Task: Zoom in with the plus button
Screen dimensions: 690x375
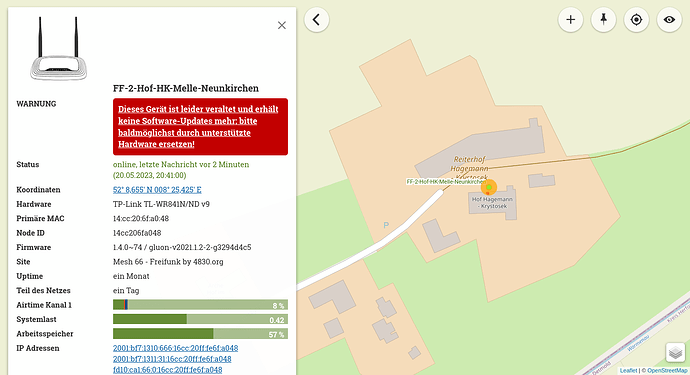Action: point(571,20)
